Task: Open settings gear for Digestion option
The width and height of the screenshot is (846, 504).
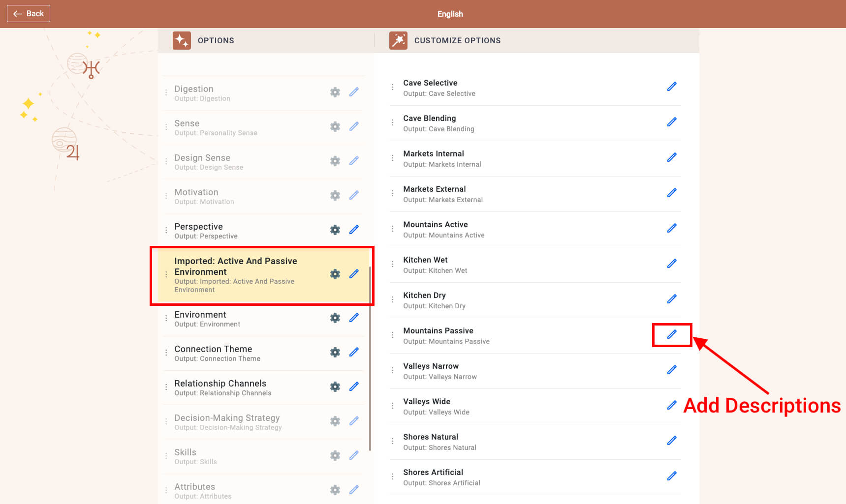Action: (x=335, y=92)
